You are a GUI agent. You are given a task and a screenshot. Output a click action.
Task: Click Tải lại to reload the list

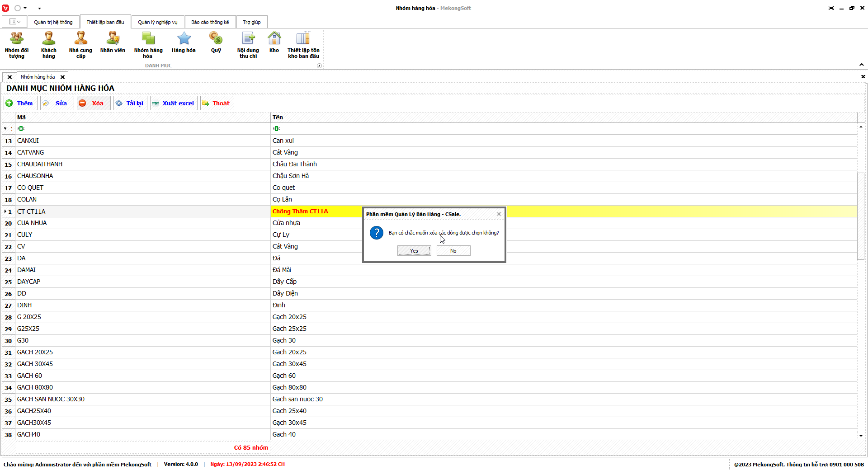click(x=130, y=103)
